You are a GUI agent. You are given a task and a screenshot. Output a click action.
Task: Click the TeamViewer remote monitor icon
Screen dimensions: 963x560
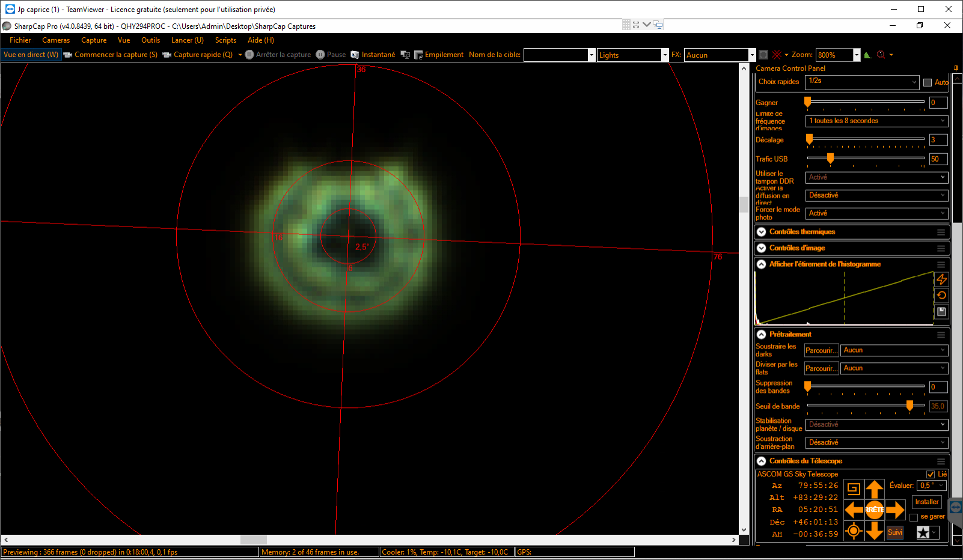pos(658,25)
